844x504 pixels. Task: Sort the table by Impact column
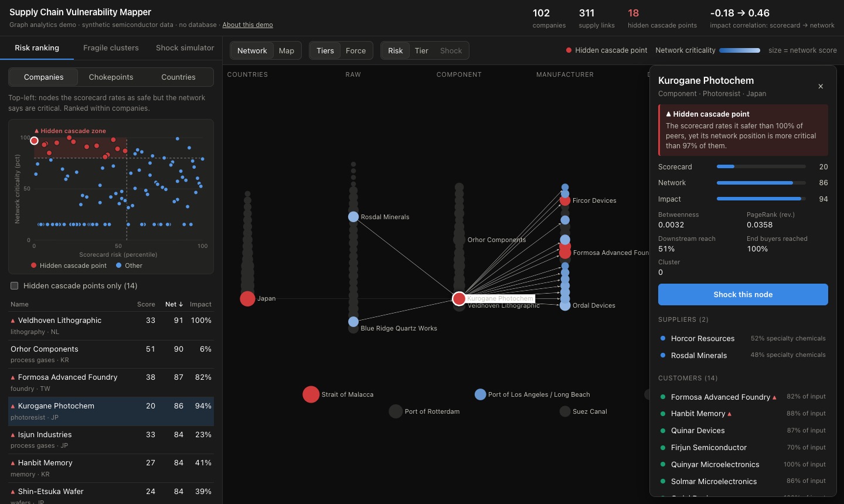pos(200,304)
